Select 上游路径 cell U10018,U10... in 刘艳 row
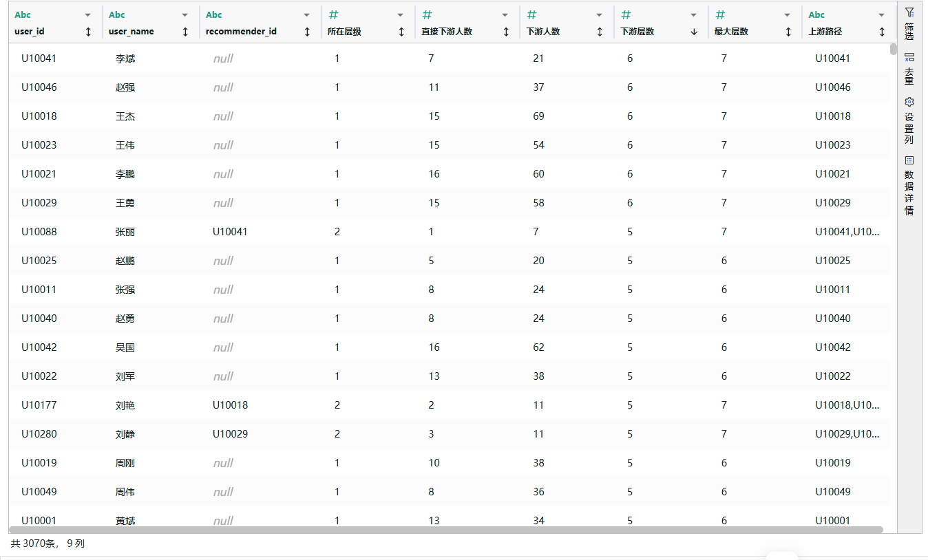 [847, 405]
